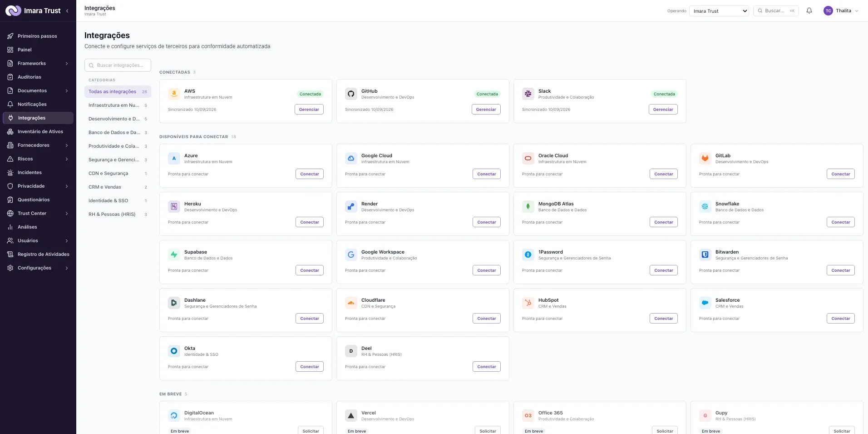Click the Slack logo icon
The width and height of the screenshot is (868, 434).
528,94
